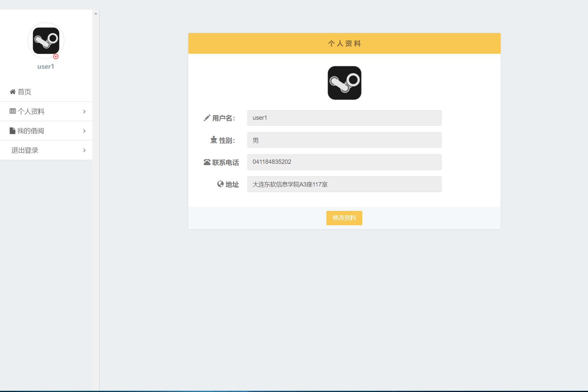Click the home icon beside 首页
This screenshot has width=588, height=392.
tap(13, 92)
